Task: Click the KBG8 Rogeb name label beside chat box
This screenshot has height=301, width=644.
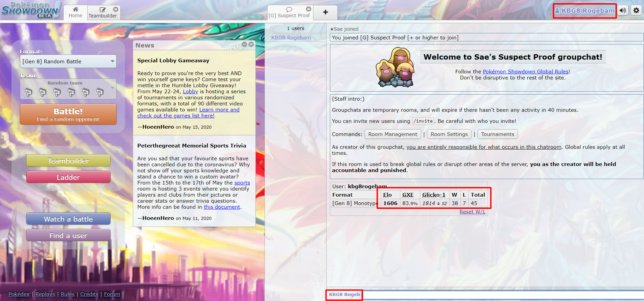Action: [x=344, y=295]
